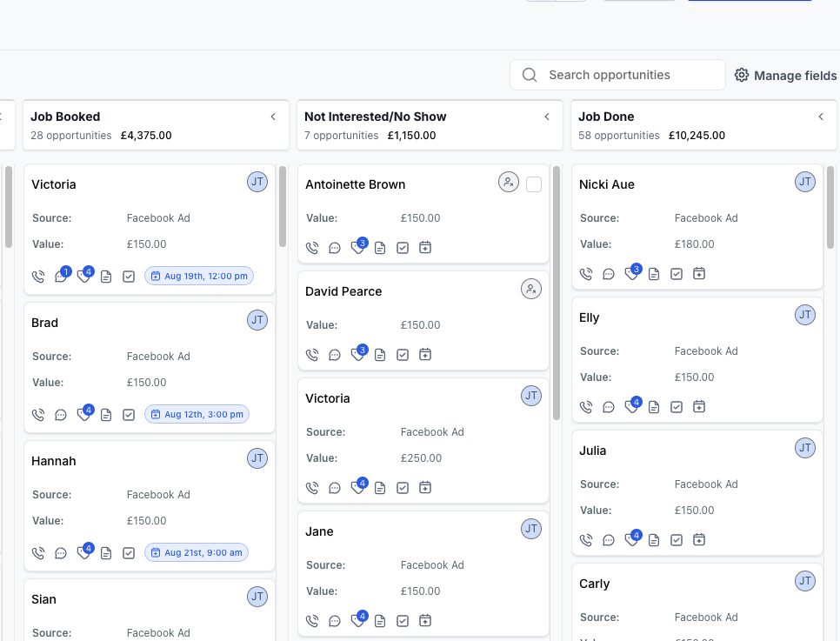Open notes icon on Hannah's card
This screenshot has width=840, height=641.
tap(106, 553)
